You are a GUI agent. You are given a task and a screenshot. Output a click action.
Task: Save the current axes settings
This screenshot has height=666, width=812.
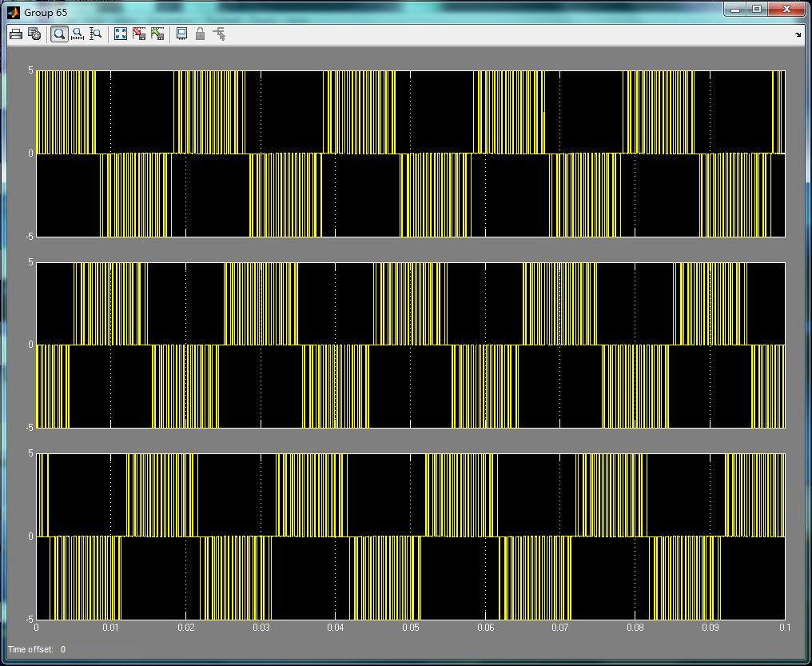[139, 34]
